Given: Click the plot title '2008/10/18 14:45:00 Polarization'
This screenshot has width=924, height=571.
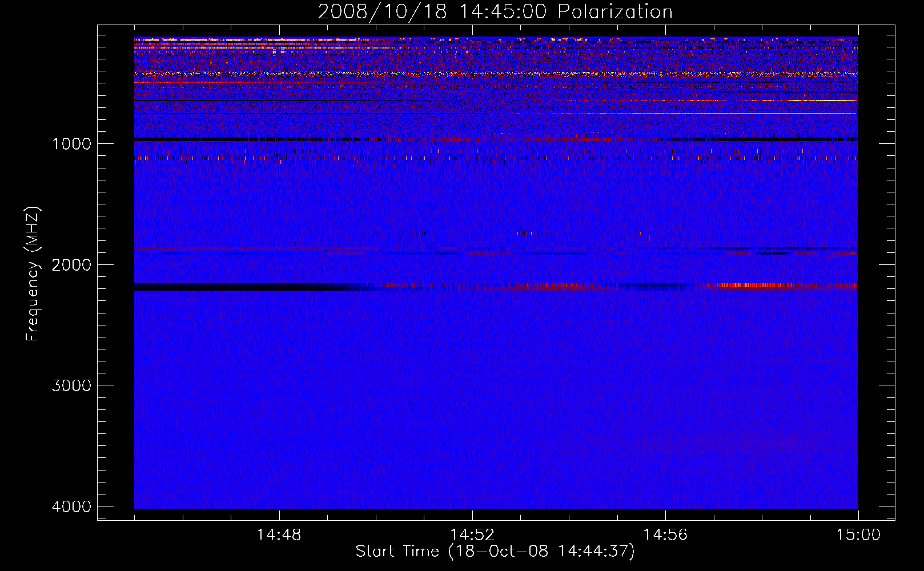Looking at the screenshot, I should (495, 12).
